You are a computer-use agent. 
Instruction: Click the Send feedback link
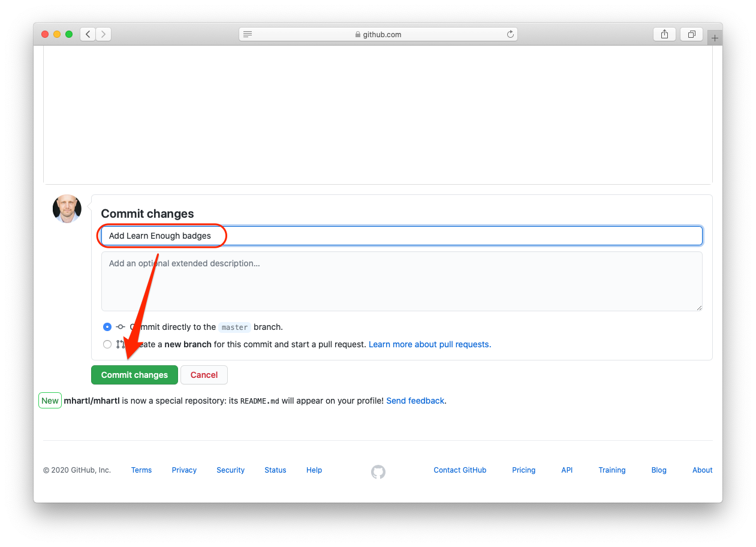(415, 401)
